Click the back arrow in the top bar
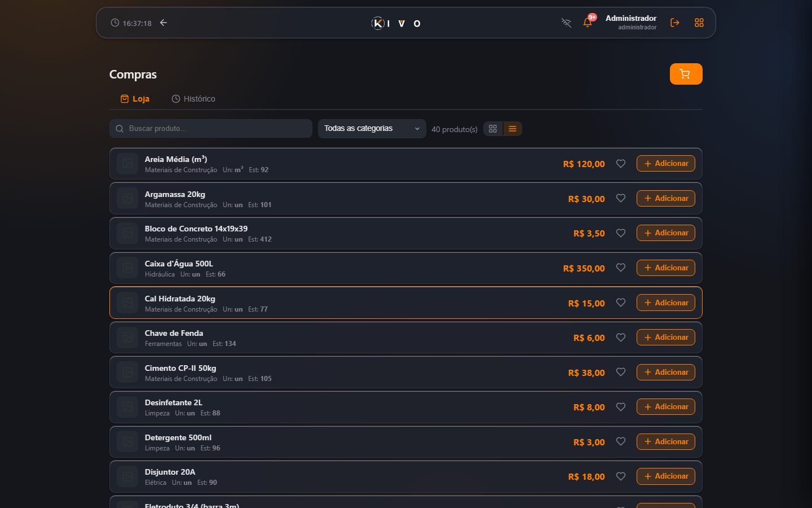The image size is (812, 508). pos(164,23)
